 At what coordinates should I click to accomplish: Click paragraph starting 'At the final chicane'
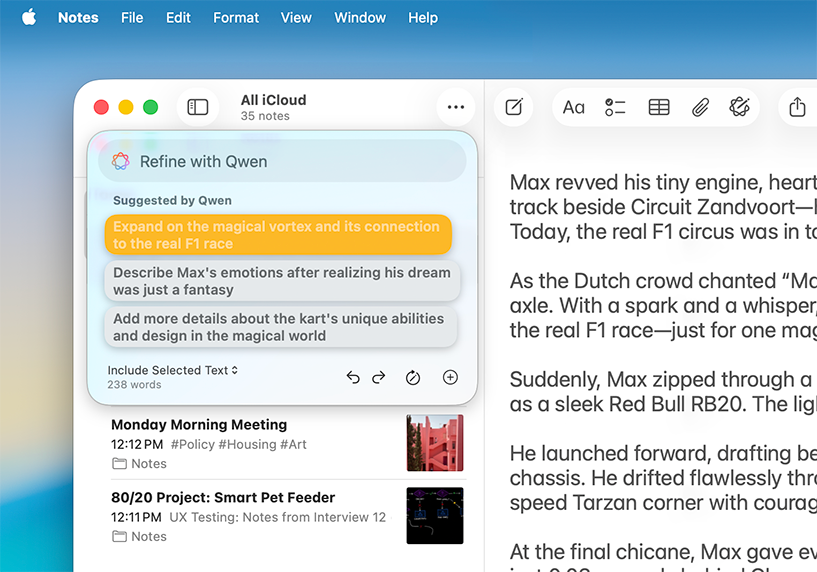[663, 556]
